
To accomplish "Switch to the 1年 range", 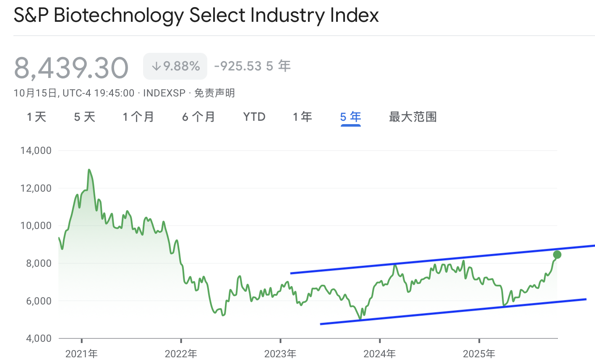I will pyautogui.click(x=303, y=117).
